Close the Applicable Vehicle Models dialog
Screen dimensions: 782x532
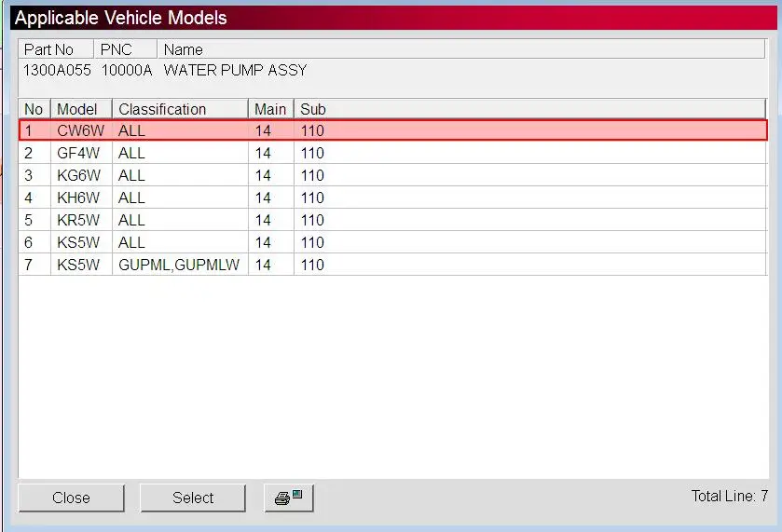pos(72,498)
